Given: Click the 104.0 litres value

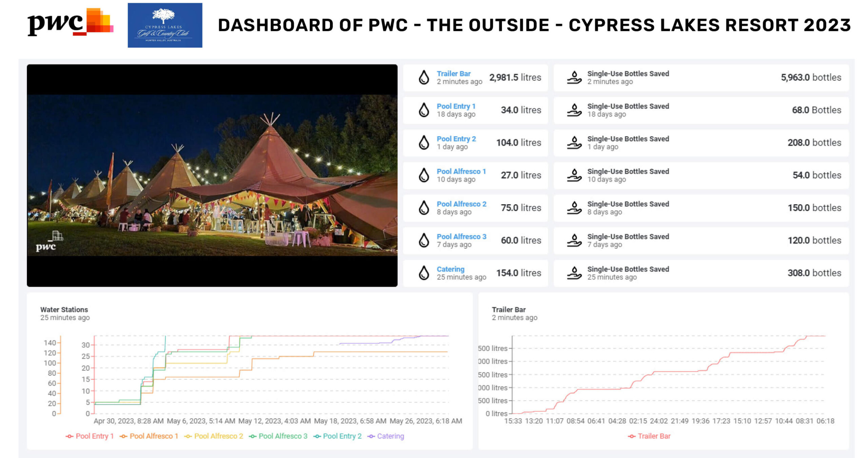Looking at the screenshot, I should pos(519,142).
